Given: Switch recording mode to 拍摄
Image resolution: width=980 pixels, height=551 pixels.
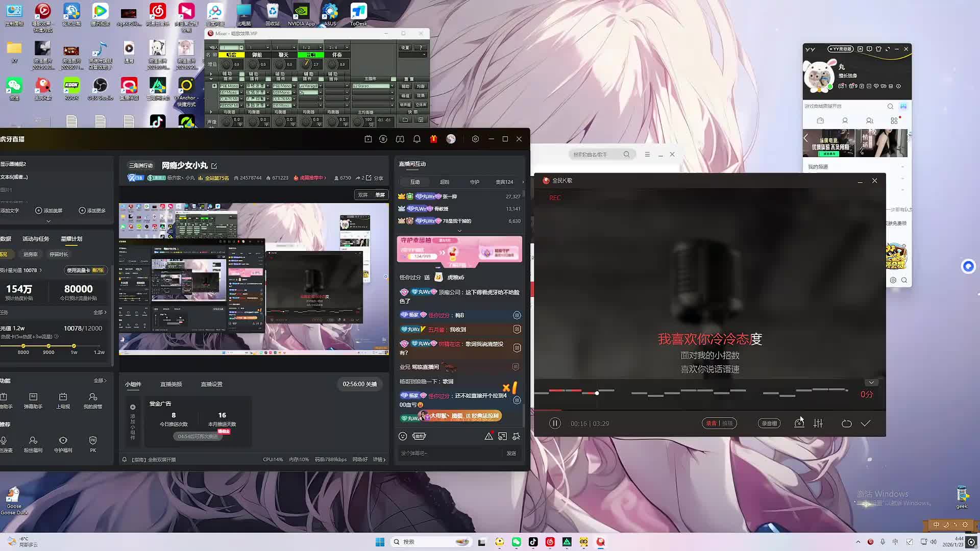Looking at the screenshot, I should (x=728, y=423).
